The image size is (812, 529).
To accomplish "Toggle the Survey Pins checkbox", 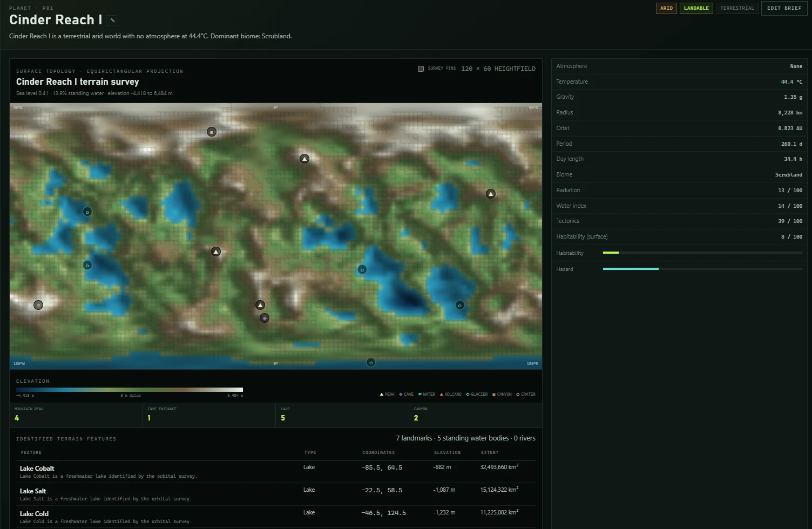I will (x=421, y=69).
